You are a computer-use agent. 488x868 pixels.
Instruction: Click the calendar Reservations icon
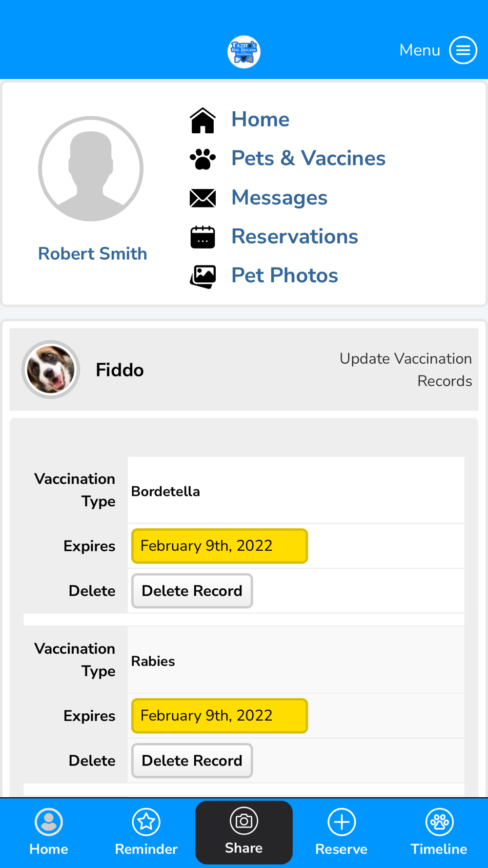tap(203, 237)
